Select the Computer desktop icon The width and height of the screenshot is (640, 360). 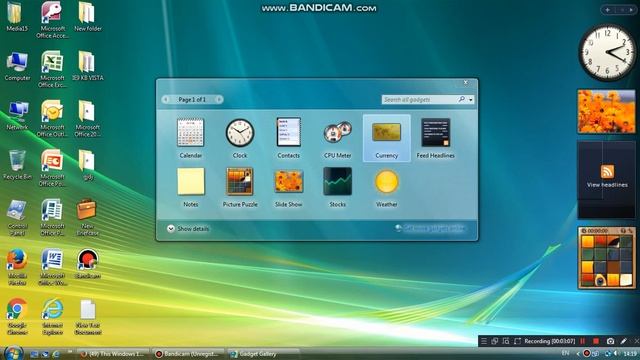(x=17, y=66)
